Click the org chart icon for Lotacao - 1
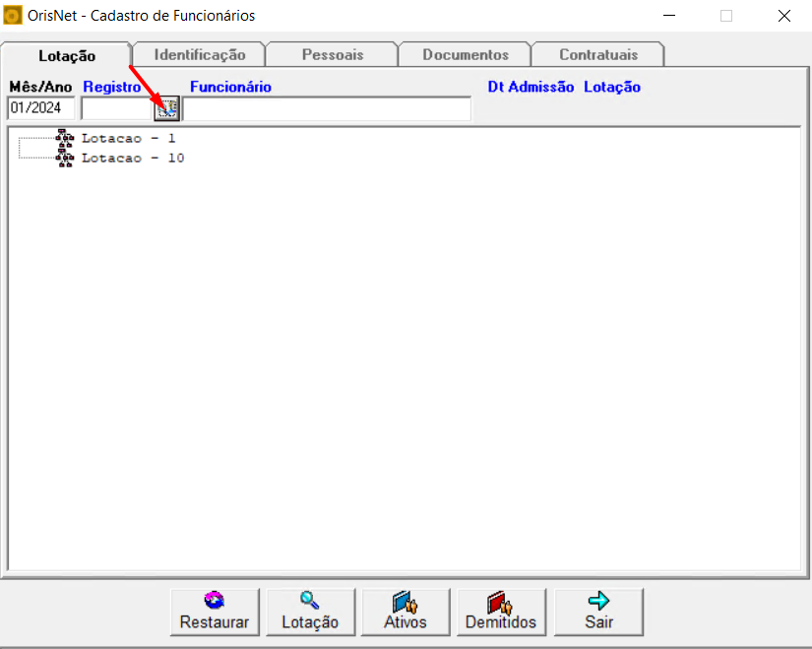This screenshot has height=649, width=812. (x=66, y=139)
